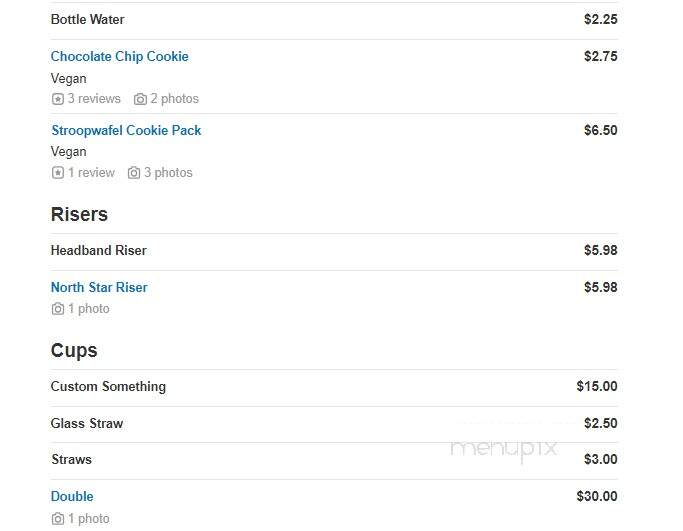The width and height of the screenshot is (683, 531).
Task: View the 1 photo of North Star Riser
Action: click(88, 308)
